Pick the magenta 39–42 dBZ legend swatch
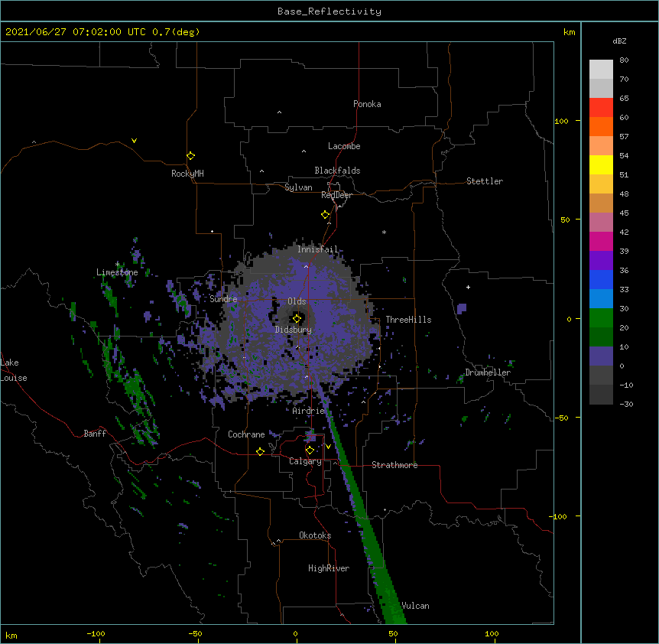This screenshot has width=659, height=644. (x=601, y=241)
